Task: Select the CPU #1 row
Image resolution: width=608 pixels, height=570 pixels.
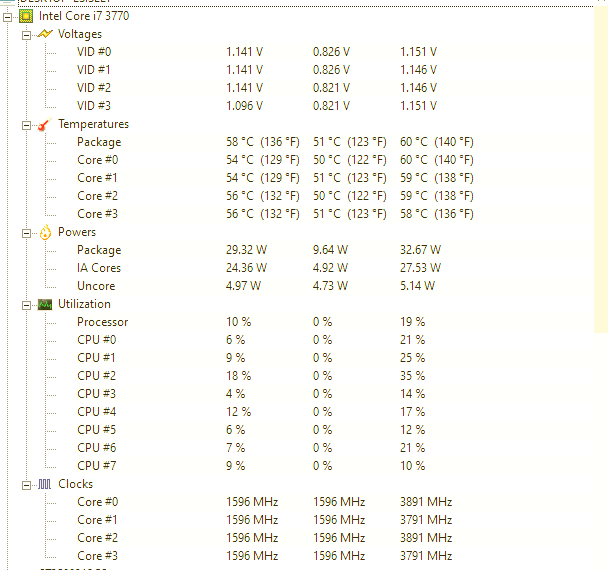Action: coord(96,358)
